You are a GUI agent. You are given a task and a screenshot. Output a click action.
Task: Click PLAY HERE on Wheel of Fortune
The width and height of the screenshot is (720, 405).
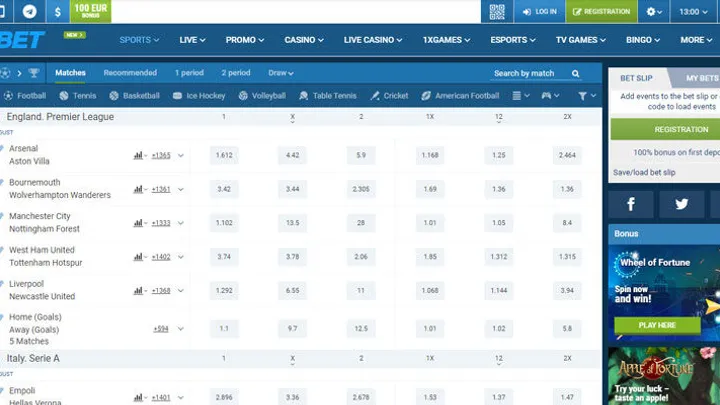(x=657, y=325)
